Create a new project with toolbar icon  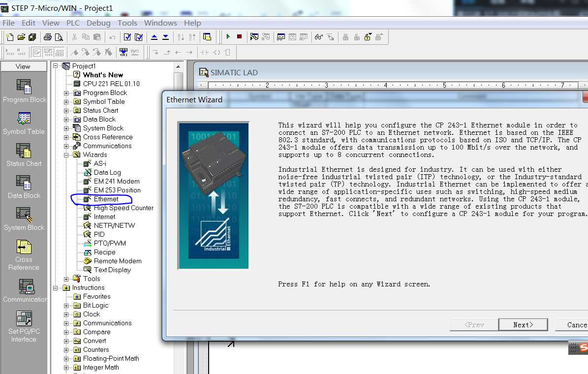(x=10, y=37)
